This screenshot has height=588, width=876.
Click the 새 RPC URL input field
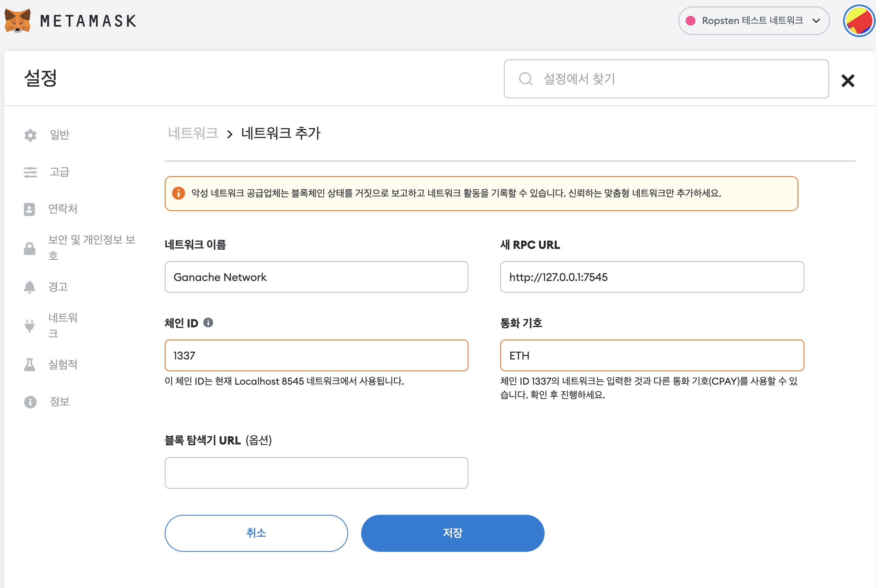652,277
